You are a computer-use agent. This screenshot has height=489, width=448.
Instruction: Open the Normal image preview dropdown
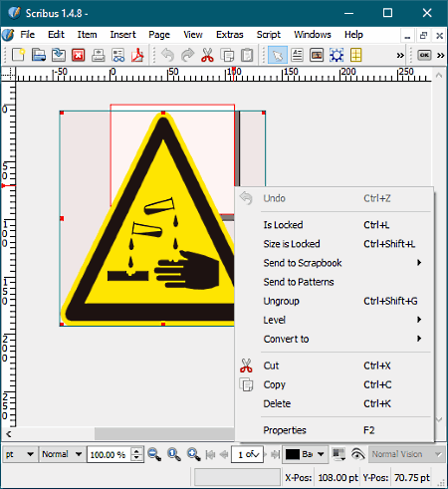tap(62, 454)
